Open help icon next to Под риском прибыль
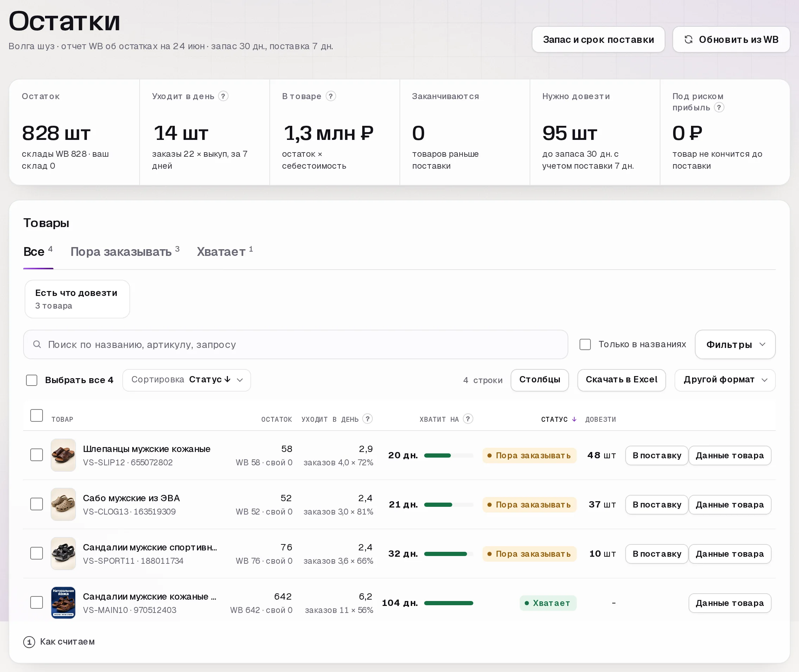This screenshot has height=672, width=799. point(719,108)
